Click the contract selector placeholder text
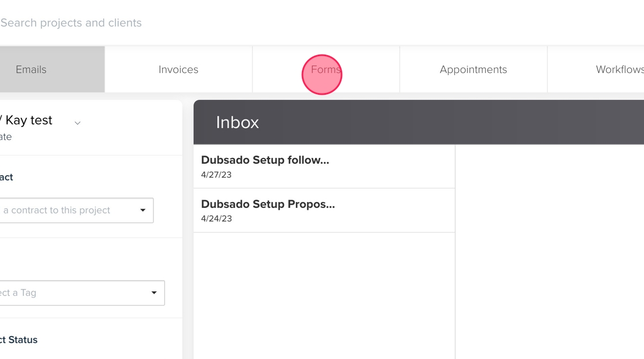The width and height of the screenshot is (644, 359). click(x=57, y=210)
